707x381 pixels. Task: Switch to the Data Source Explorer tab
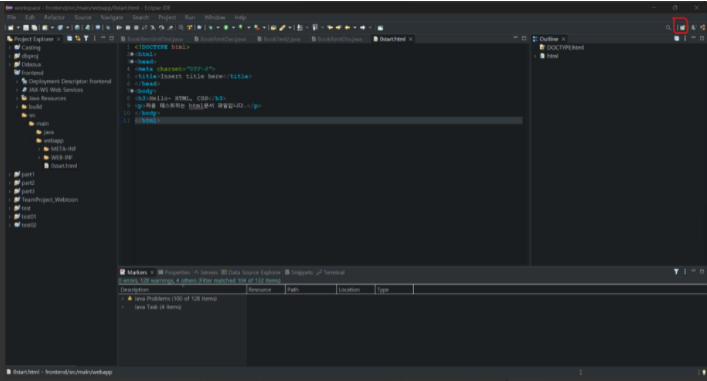251,272
